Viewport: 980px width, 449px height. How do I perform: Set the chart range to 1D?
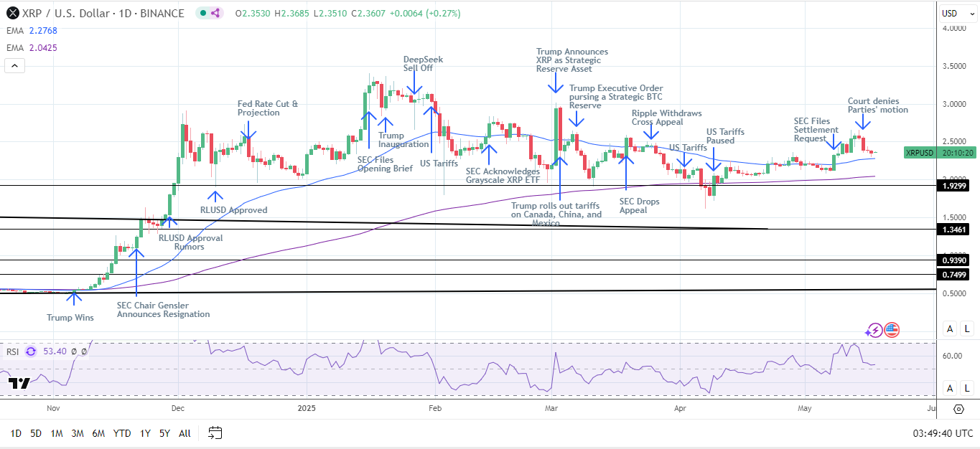(x=16, y=433)
